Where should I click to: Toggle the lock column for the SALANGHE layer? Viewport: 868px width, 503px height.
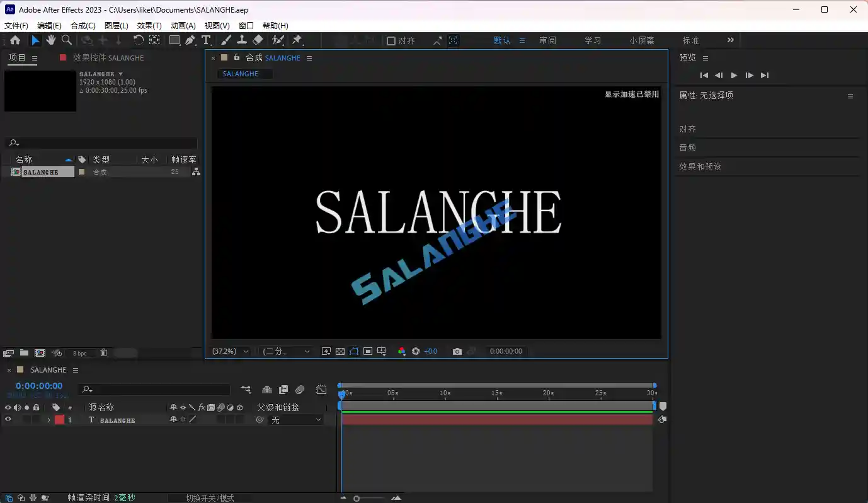[36, 420]
